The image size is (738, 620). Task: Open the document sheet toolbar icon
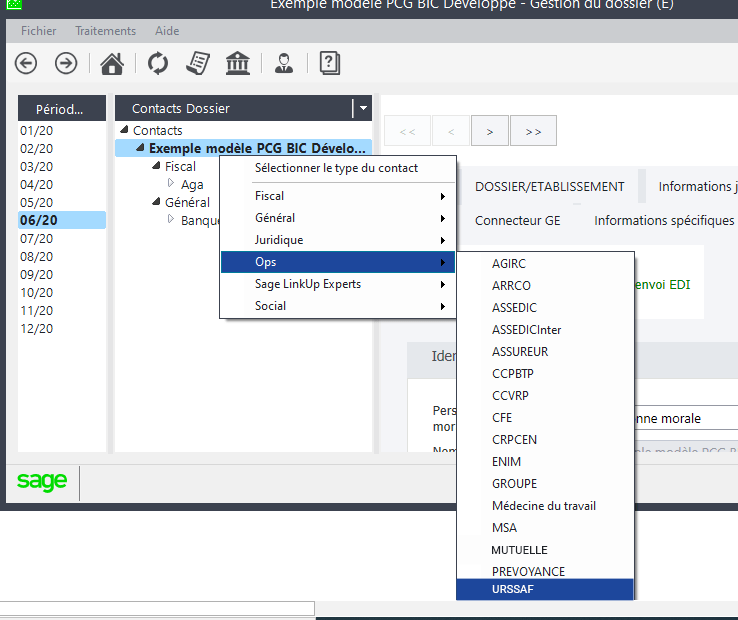[x=198, y=63]
